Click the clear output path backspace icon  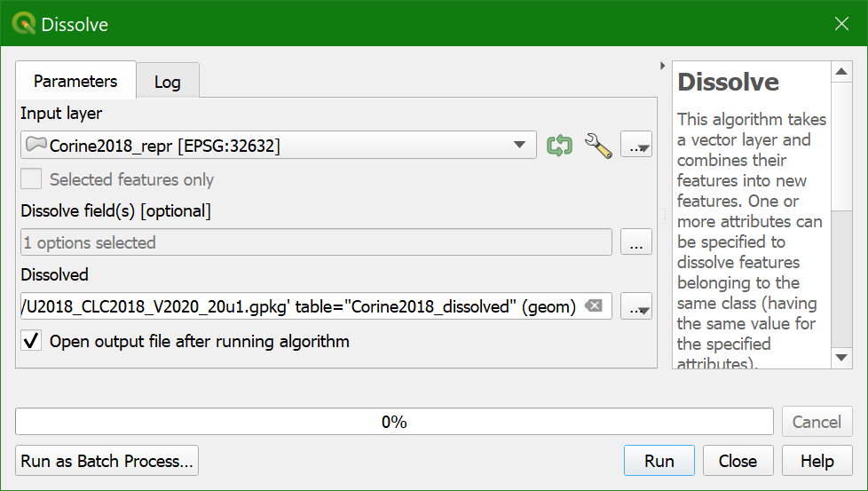594,305
